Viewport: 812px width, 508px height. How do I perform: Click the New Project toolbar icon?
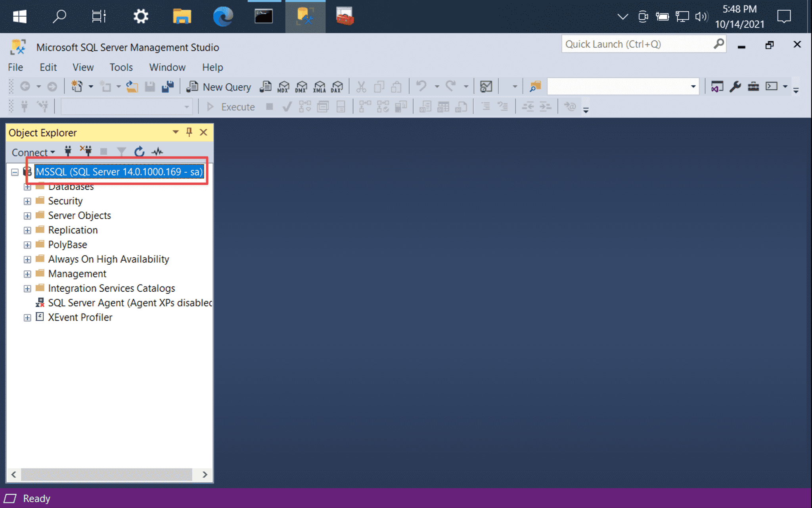(x=77, y=87)
